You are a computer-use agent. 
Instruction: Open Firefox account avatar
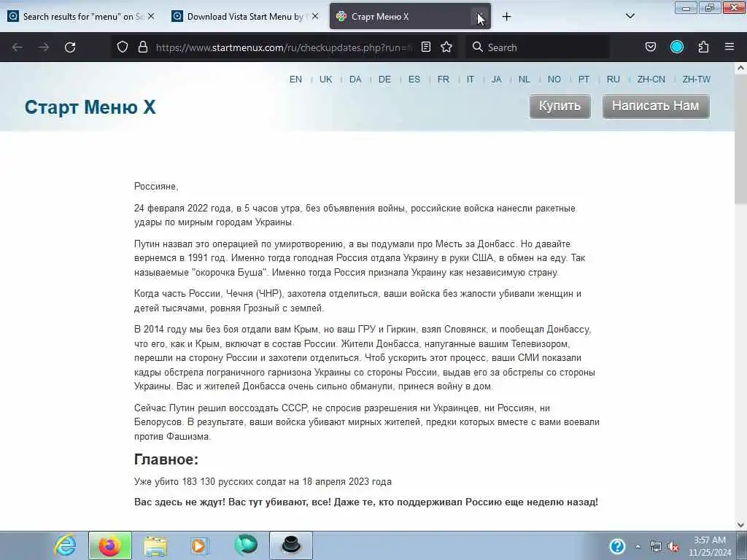676,47
